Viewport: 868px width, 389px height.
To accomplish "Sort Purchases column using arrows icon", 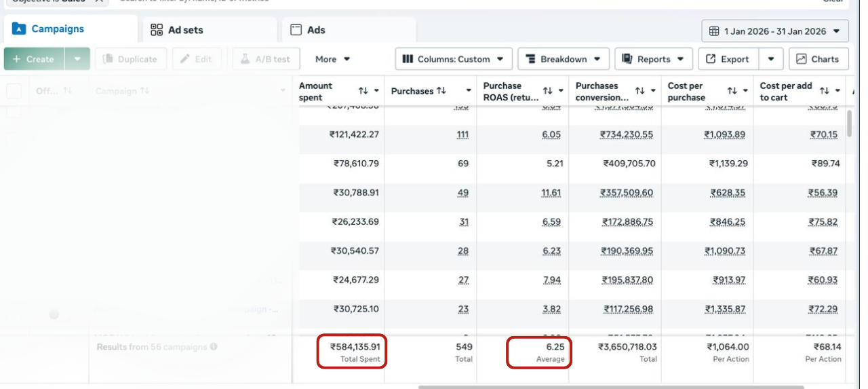I will [441, 91].
